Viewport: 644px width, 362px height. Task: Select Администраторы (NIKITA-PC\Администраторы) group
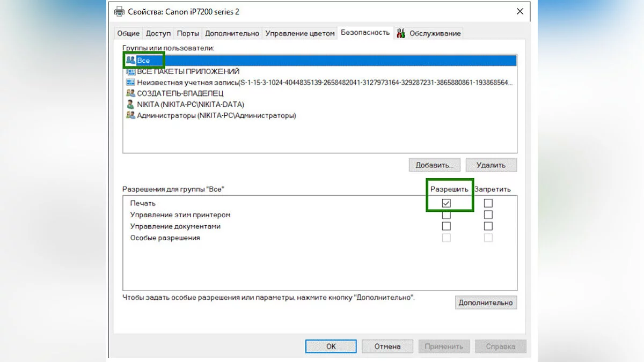click(x=320, y=115)
